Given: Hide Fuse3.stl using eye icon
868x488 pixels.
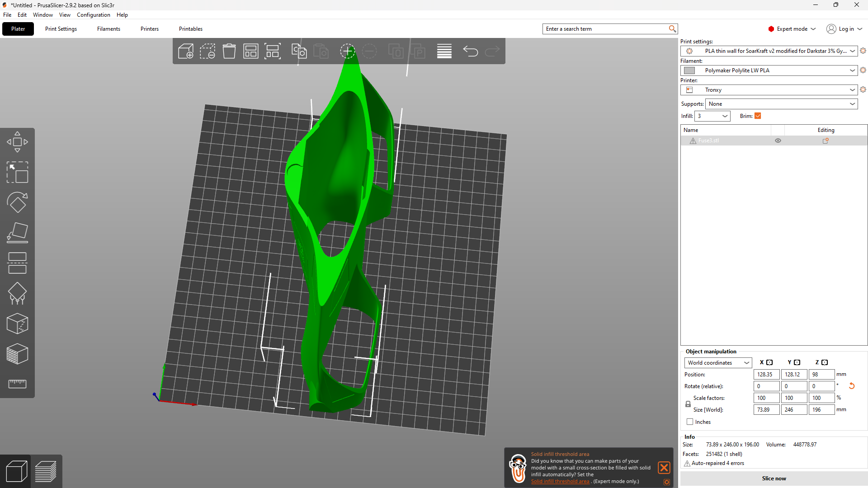Looking at the screenshot, I should pos(778,141).
